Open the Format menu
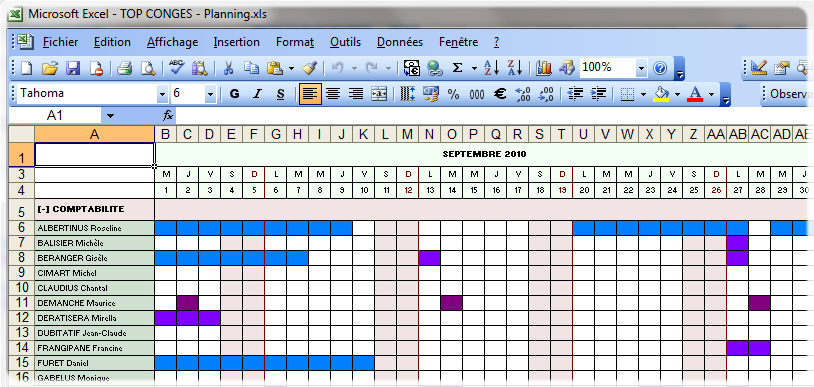The height and width of the screenshot is (387, 814). point(295,42)
